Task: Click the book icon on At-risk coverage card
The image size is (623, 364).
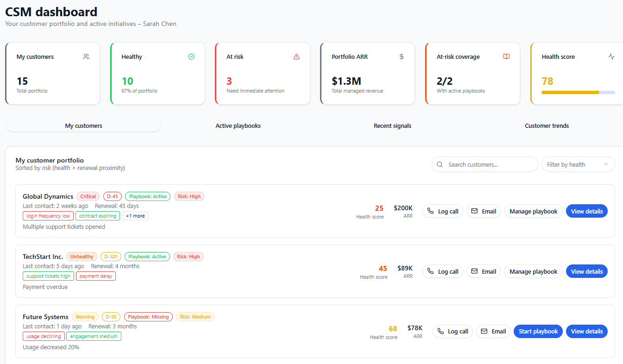Action: click(x=506, y=56)
